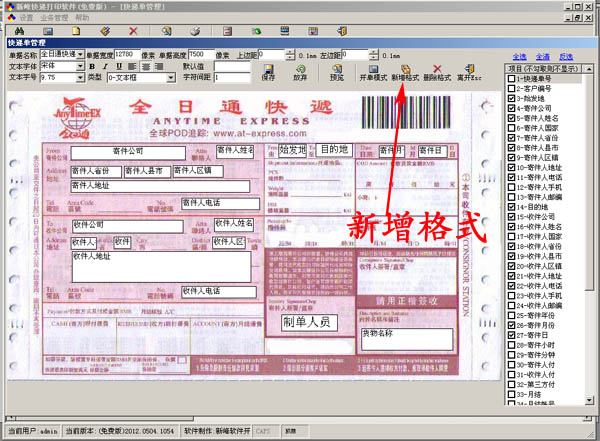Click the new document toolbar icon
Screen dimensions: 600x441
(x=76, y=31)
